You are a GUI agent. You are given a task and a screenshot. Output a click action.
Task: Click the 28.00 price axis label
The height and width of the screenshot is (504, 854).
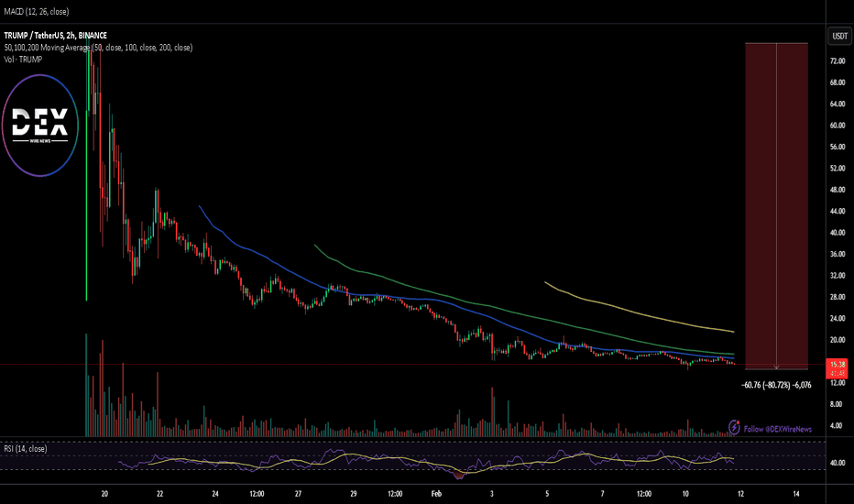838,297
